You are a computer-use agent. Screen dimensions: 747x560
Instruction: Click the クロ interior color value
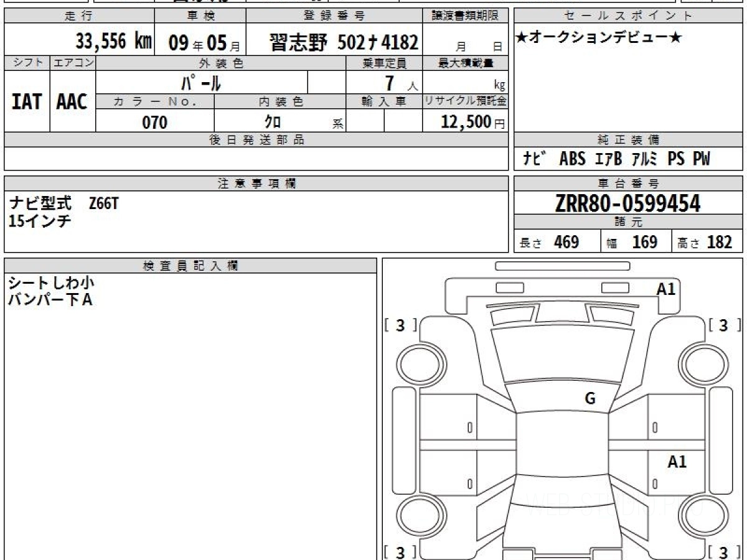(x=273, y=122)
